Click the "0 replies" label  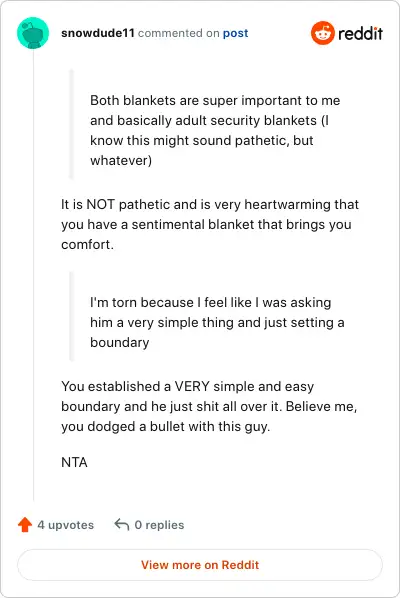click(x=159, y=525)
